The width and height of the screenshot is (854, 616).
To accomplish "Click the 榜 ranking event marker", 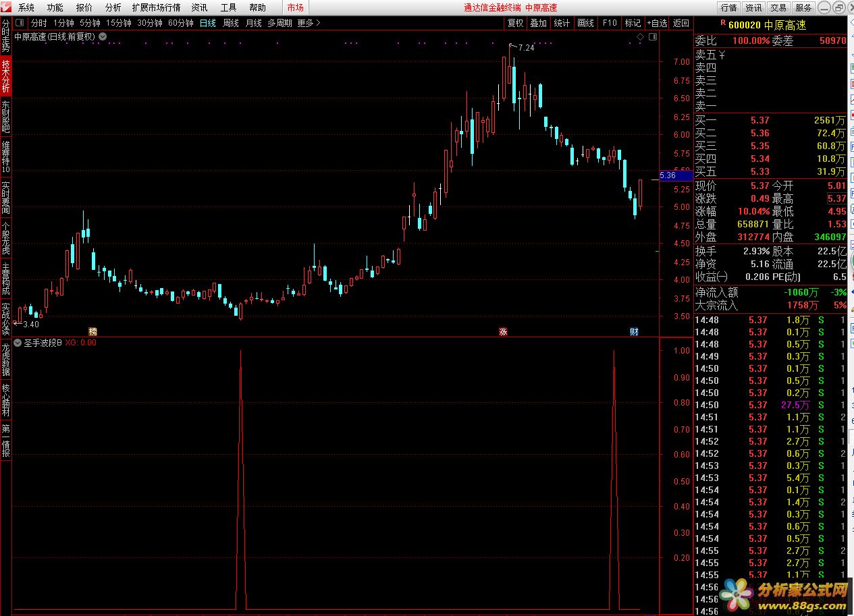I will coord(93,331).
